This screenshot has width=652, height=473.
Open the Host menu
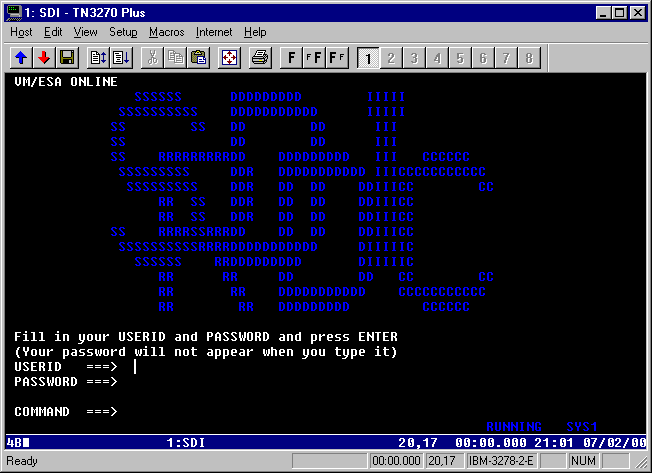21,32
